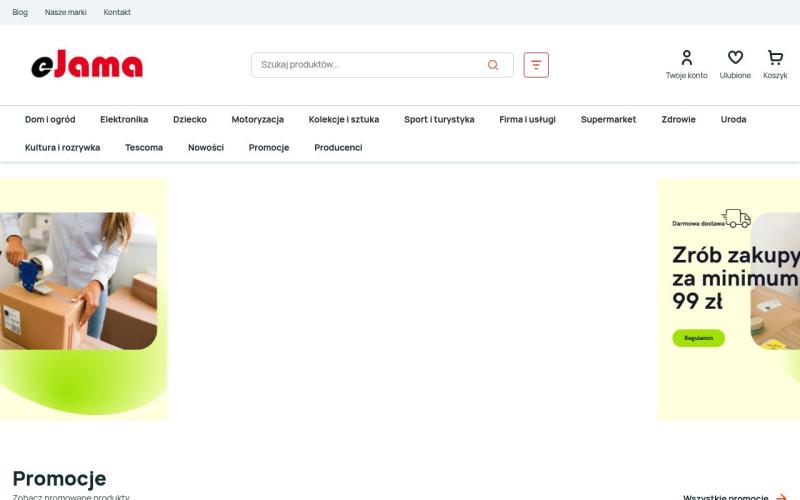Open the filter options button

coord(536,65)
